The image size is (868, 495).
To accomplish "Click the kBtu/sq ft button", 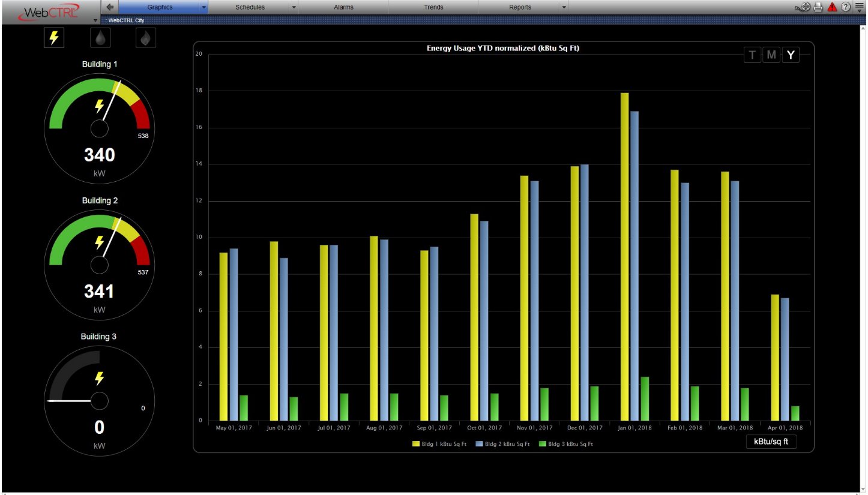I will pos(771,442).
